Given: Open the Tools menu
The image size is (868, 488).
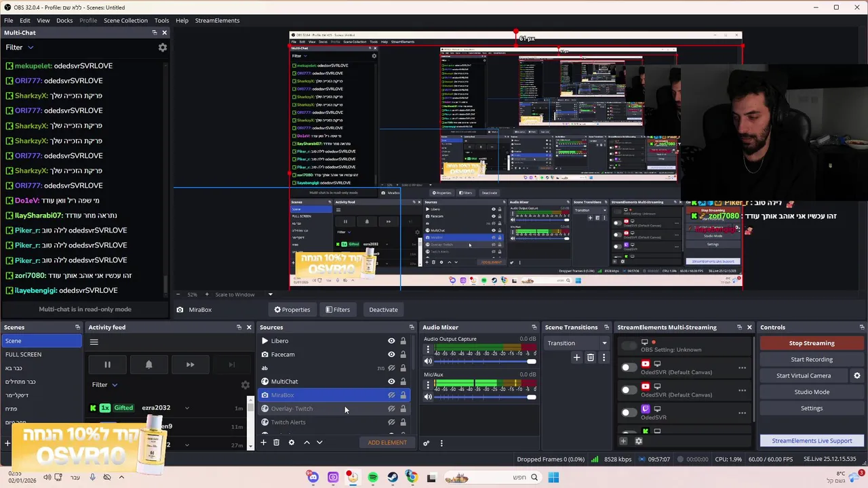Looking at the screenshot, I should click(161, 20).
